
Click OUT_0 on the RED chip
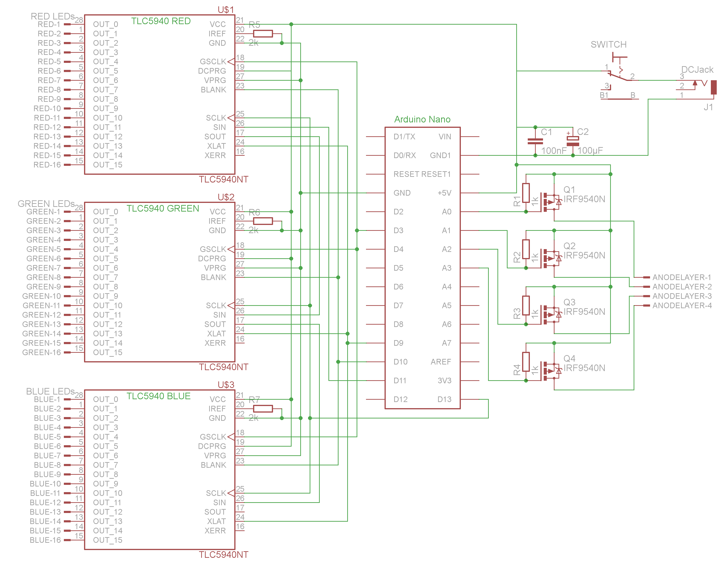[x=106, y=24]
